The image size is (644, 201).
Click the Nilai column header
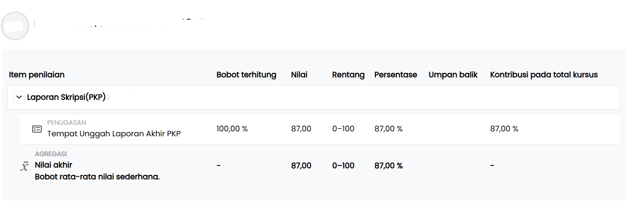coord(299,75)
